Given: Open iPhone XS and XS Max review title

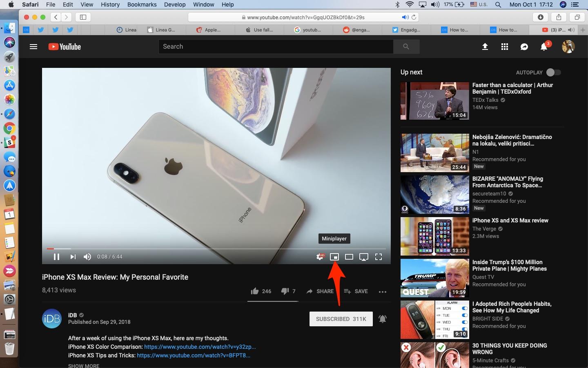Looking at the screenshot, I should [510, 220].
